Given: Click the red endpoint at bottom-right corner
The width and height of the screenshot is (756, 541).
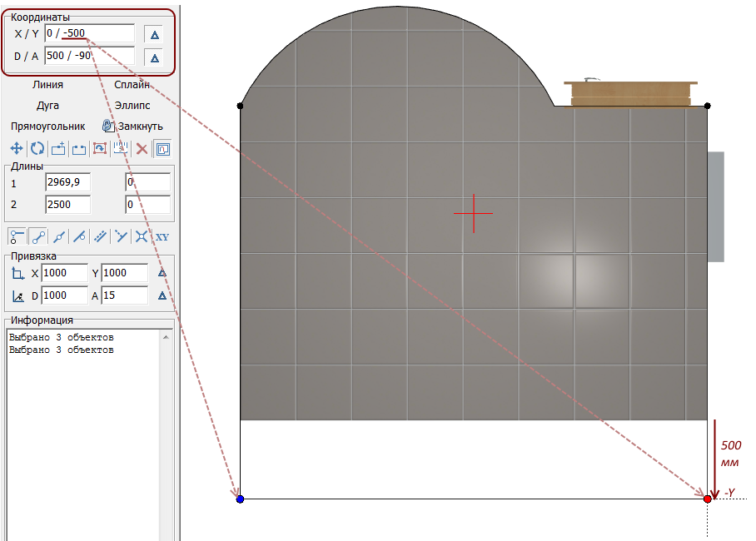Looking at the screenshot, I should pyautogui.click(x=708, y=499).
